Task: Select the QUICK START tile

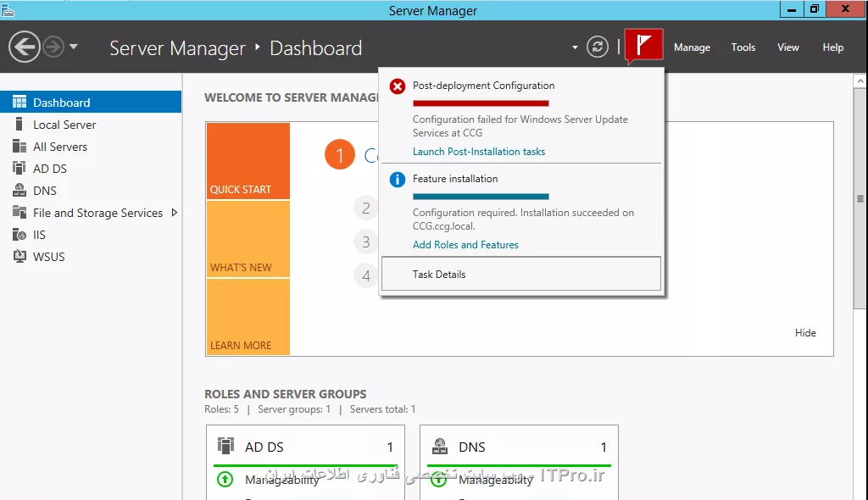Action: click(x=248, y=160)
